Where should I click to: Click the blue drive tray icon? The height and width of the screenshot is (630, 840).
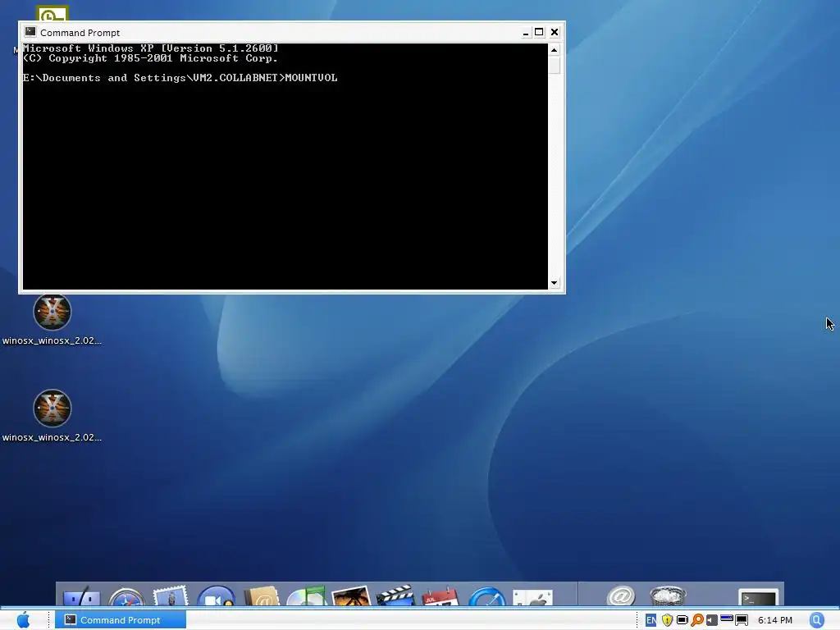coord(727,619)
